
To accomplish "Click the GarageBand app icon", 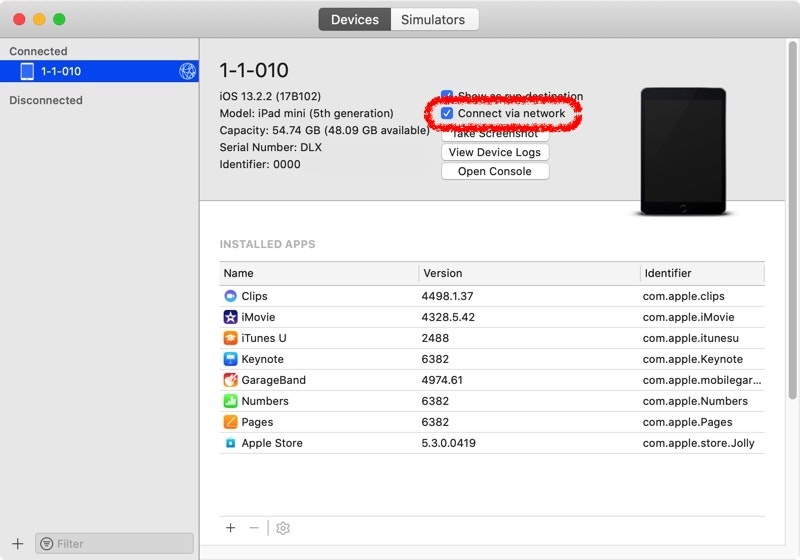I will pos(230,380).
